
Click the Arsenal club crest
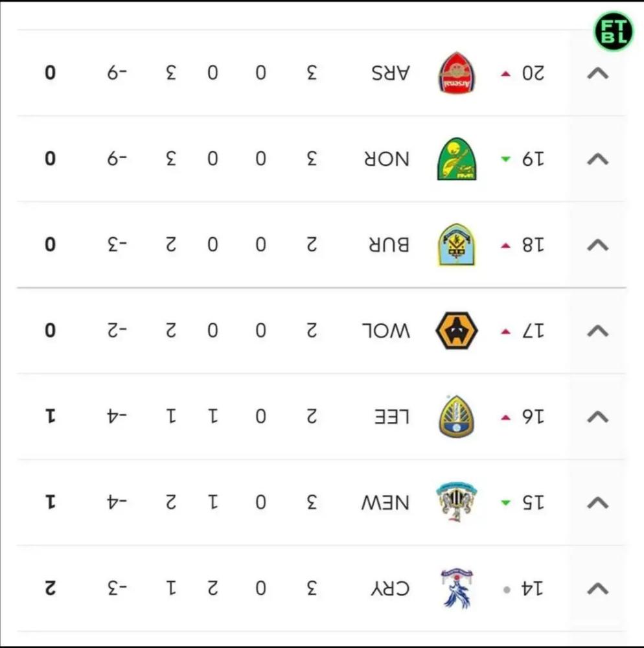coord(457,73)
